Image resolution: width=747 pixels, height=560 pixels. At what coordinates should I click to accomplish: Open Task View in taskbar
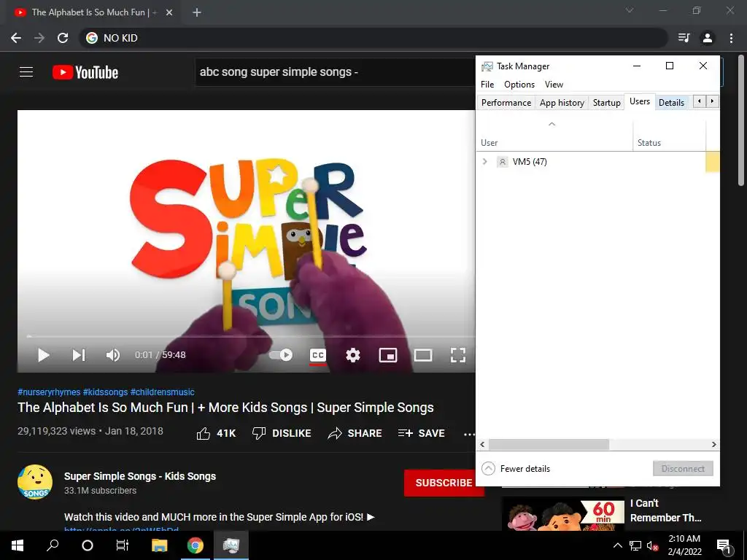[x=123, y=545]
